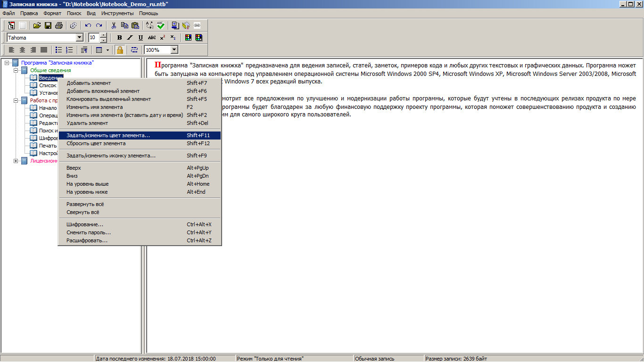
Task: Click the spell check ABC icon
Action: coord(161,25)
